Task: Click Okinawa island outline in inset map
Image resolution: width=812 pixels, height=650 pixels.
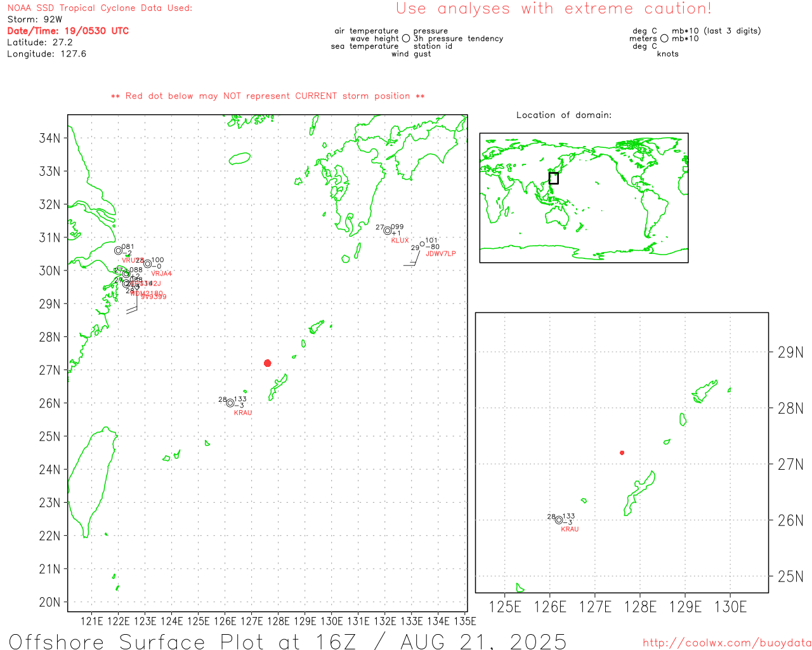Action: (x=638, y=494)
